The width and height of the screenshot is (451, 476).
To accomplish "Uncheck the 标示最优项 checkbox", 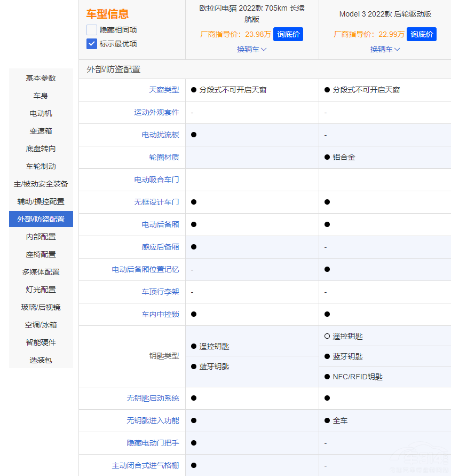I will coord(92,44).
